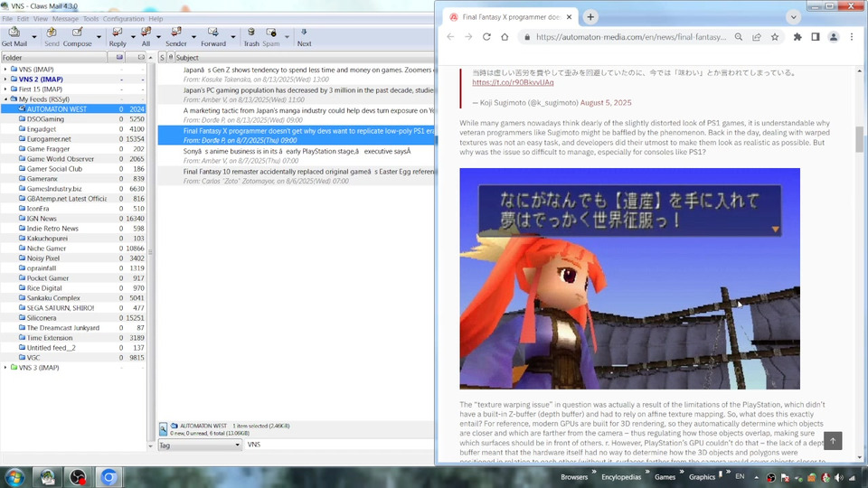Click the Reply toolbar icon

118,33
